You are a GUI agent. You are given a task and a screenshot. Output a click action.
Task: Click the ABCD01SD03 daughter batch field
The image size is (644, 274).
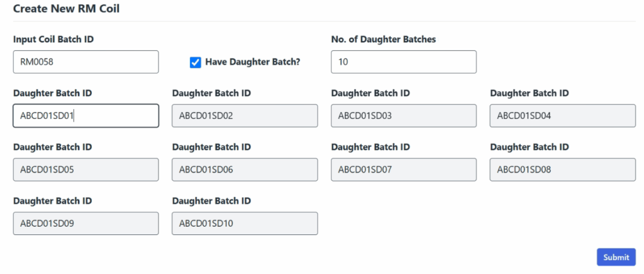point(403,116)
